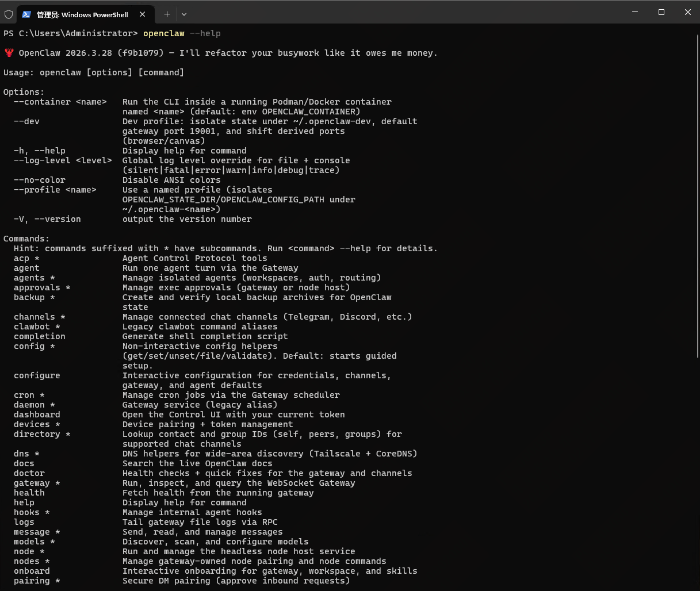Click the '--profile <name>' option
700x591 pixels.
[x=55, y=190]
